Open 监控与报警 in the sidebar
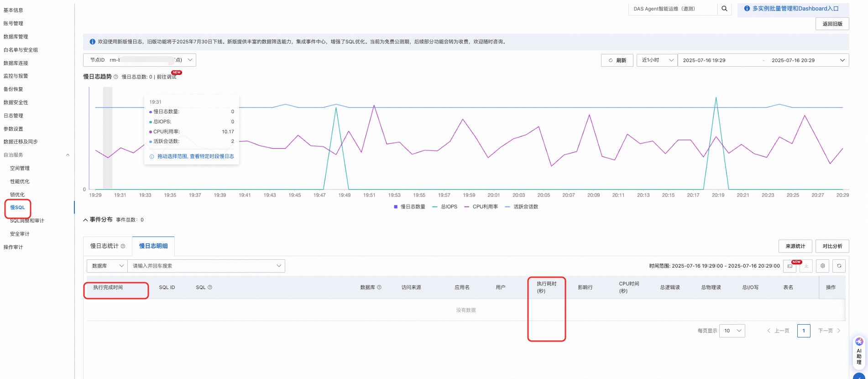 16,76
